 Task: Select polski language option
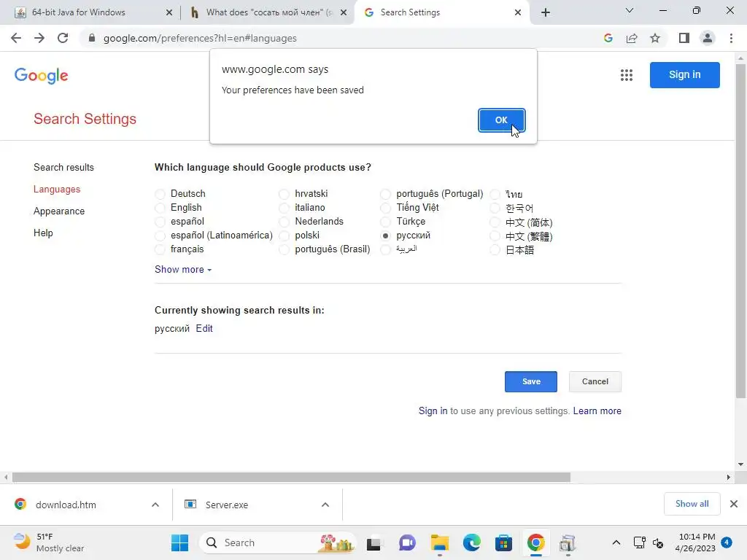click(x=284, y=236)
